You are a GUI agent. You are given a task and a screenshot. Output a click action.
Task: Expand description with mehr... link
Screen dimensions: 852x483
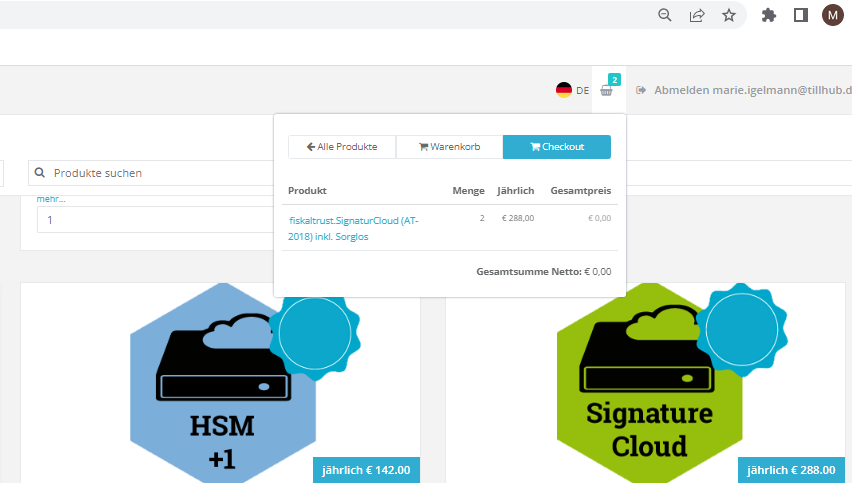(x=51, y=199)
